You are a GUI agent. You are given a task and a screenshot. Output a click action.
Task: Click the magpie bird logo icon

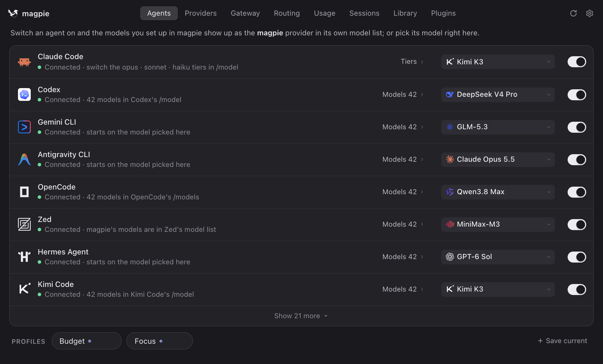coord(13,13)
